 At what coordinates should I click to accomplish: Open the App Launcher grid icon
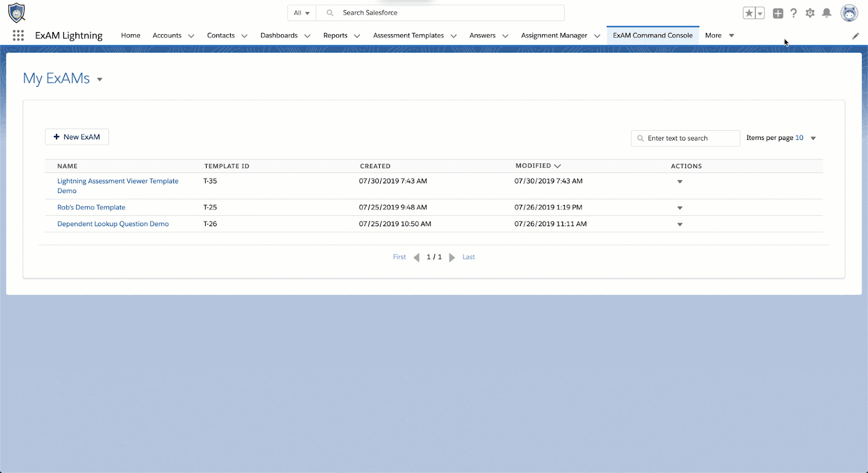tap(18, 36)
